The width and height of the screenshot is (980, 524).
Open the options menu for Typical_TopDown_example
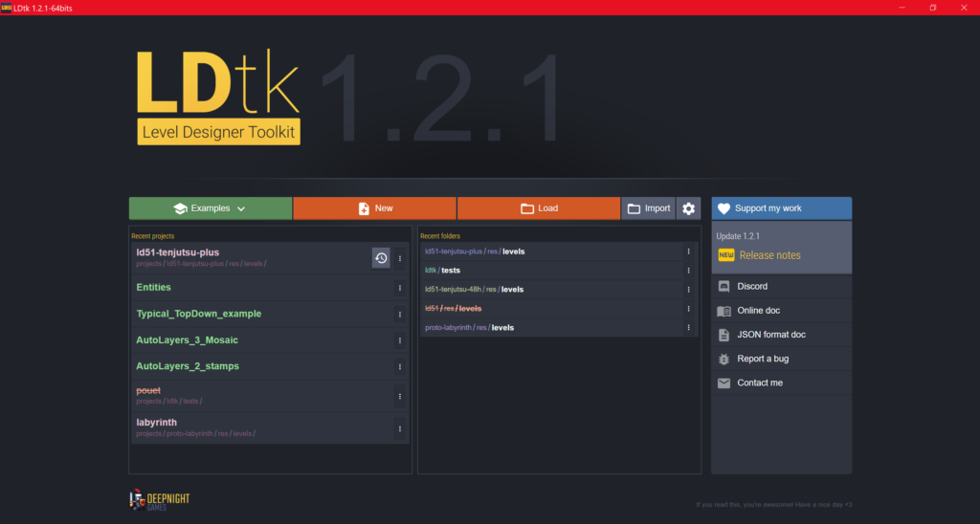(400, 315)
